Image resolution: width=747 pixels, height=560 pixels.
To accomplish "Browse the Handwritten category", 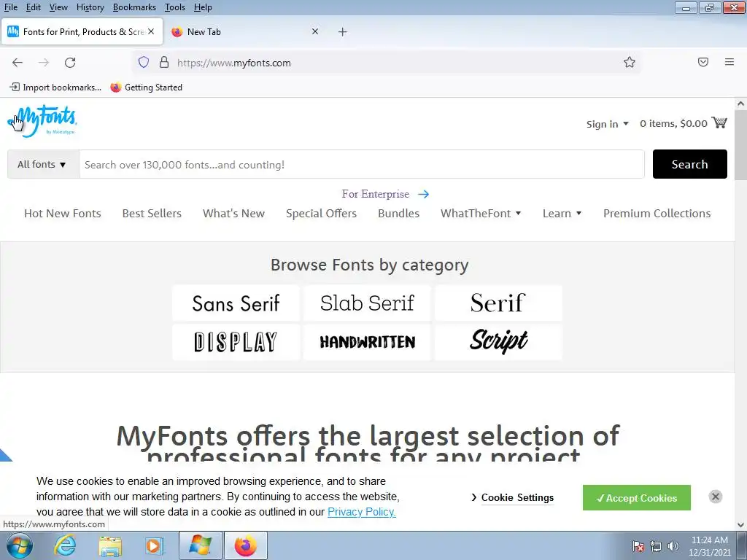I will [x=368, y=342].
